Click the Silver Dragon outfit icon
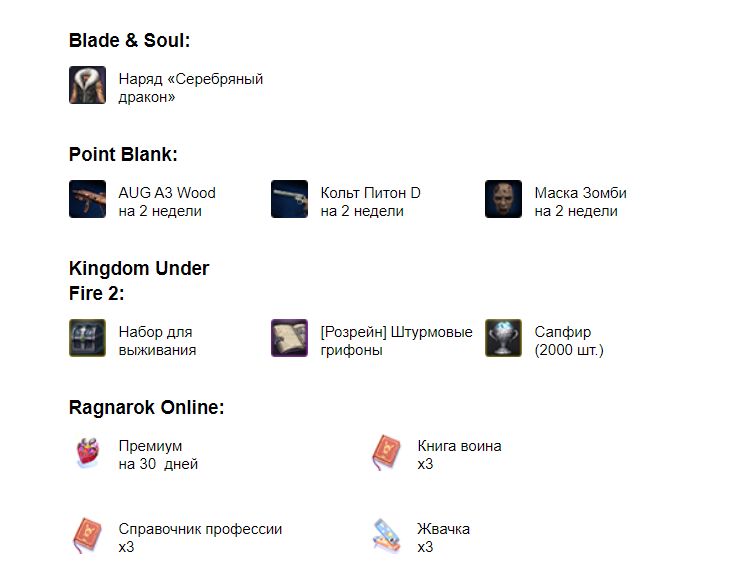The height and width of the screenshot is (585, 732). click(87, 85)
